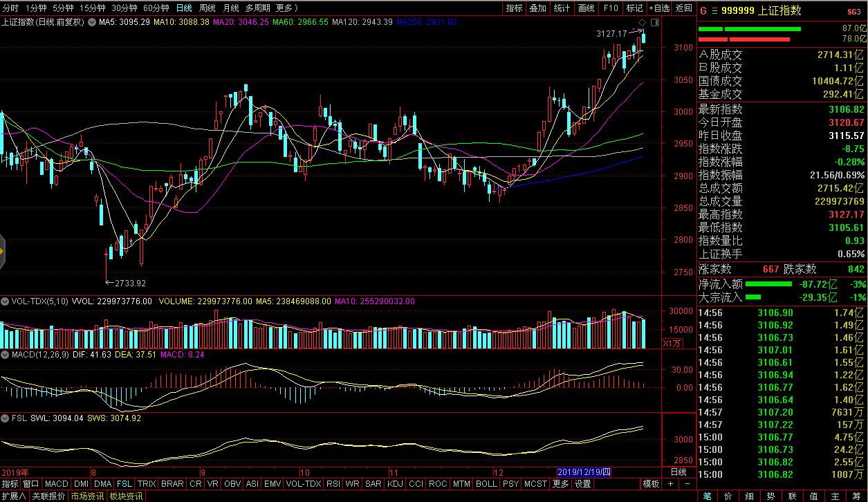
Task: Click the 2019/12/19 date marker on timeline
Action: tap(584, 472)
